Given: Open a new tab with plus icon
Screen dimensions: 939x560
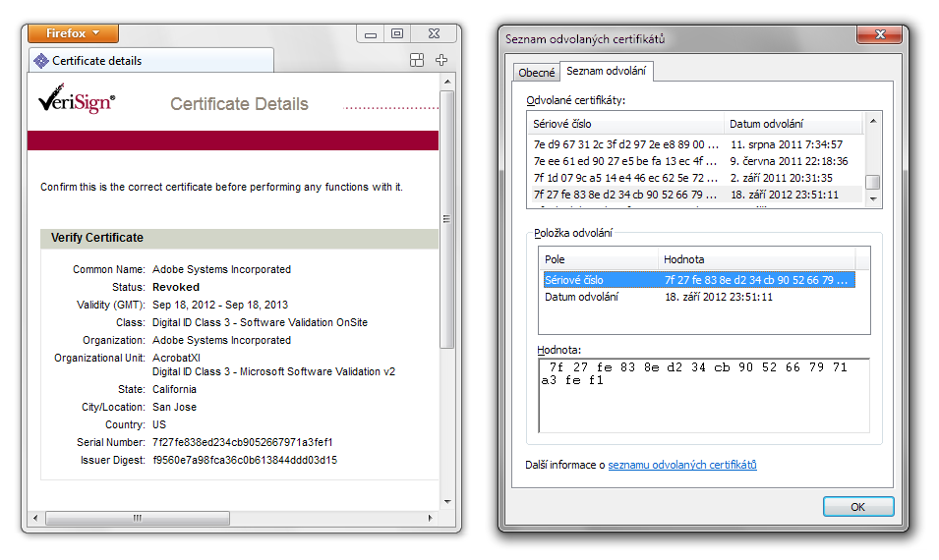Looking at the screenshot, I should 441,60.
